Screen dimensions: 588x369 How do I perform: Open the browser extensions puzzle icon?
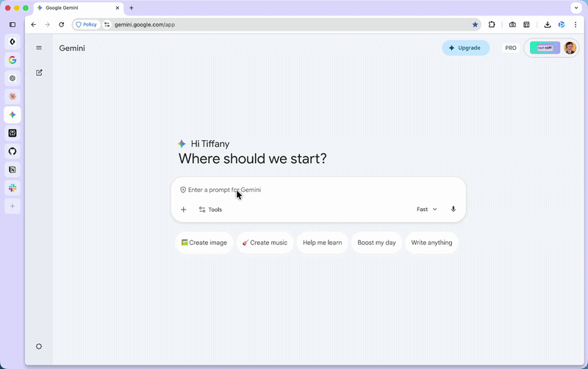492,25
